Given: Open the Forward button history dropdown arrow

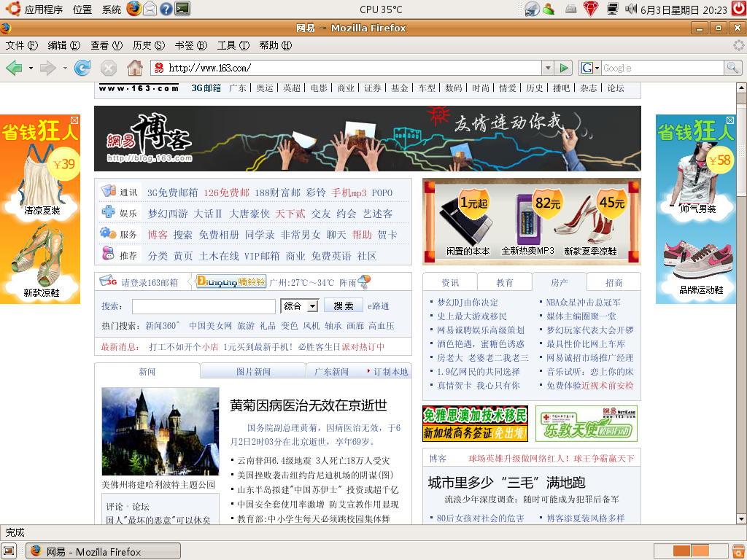Looking at the screenshot, I should point(65,68).
